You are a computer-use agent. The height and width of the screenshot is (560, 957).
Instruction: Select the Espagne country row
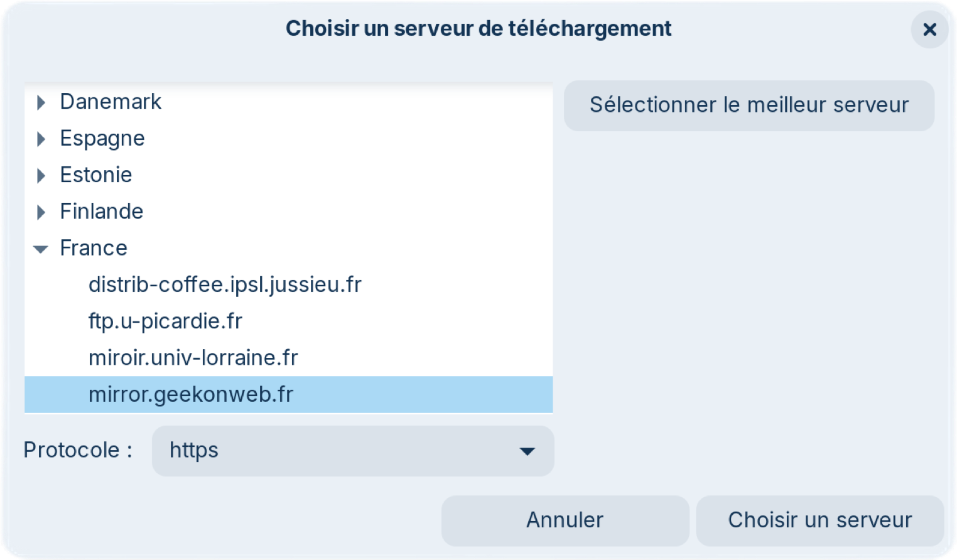102,138
